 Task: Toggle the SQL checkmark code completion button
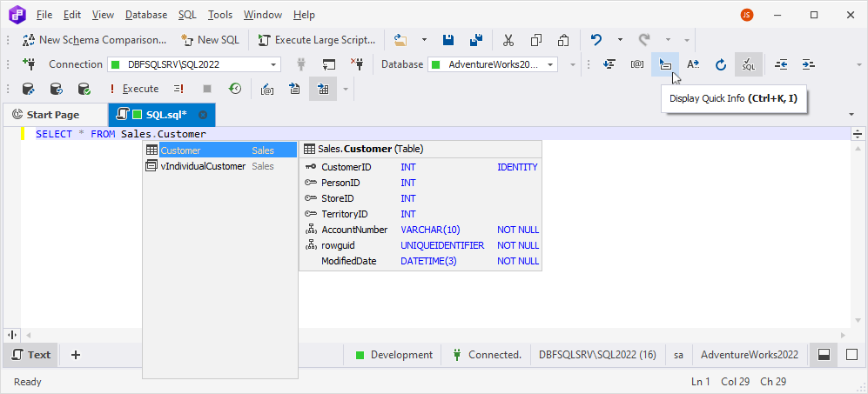pos(749,64)
